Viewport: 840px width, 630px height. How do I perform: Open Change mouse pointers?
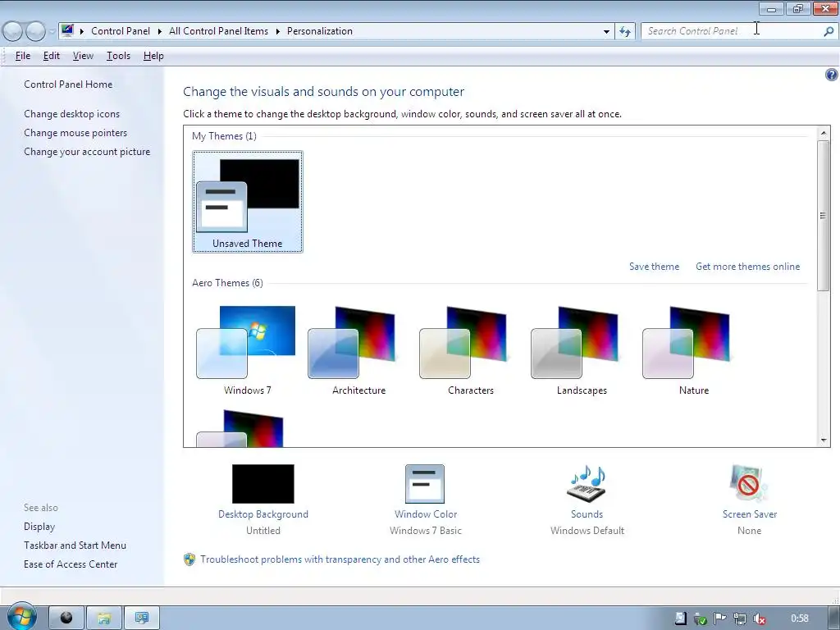point(75,133)
